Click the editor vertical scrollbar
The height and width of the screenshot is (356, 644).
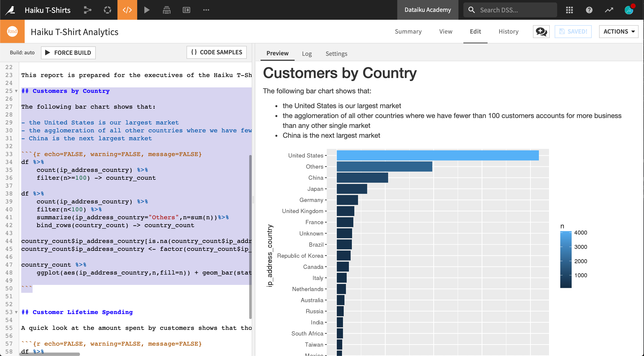(x=250, y=237)
